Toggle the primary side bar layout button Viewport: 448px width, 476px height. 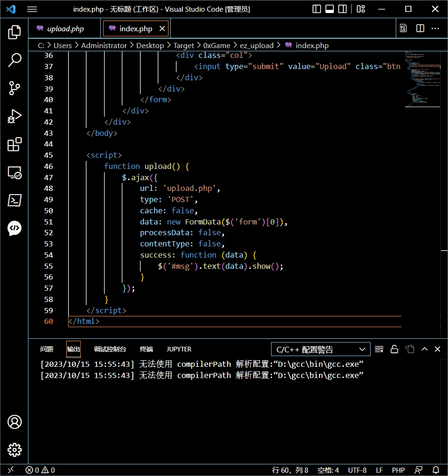click(x=317, y=9)
